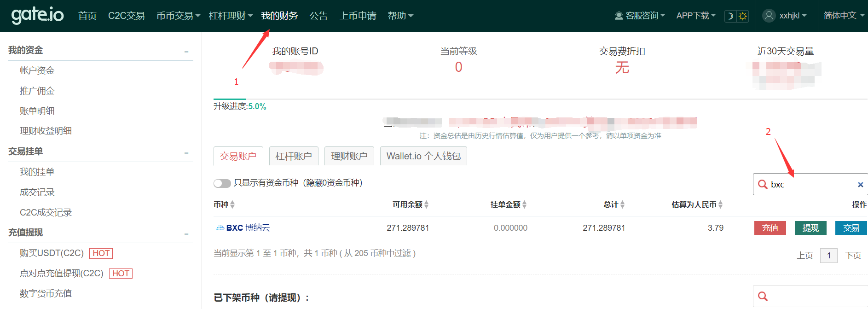Collapse the 我的资金 sidebar section
Image resolution: width=868 pixels, height=309 pixels.
click(x=186, y=52)
